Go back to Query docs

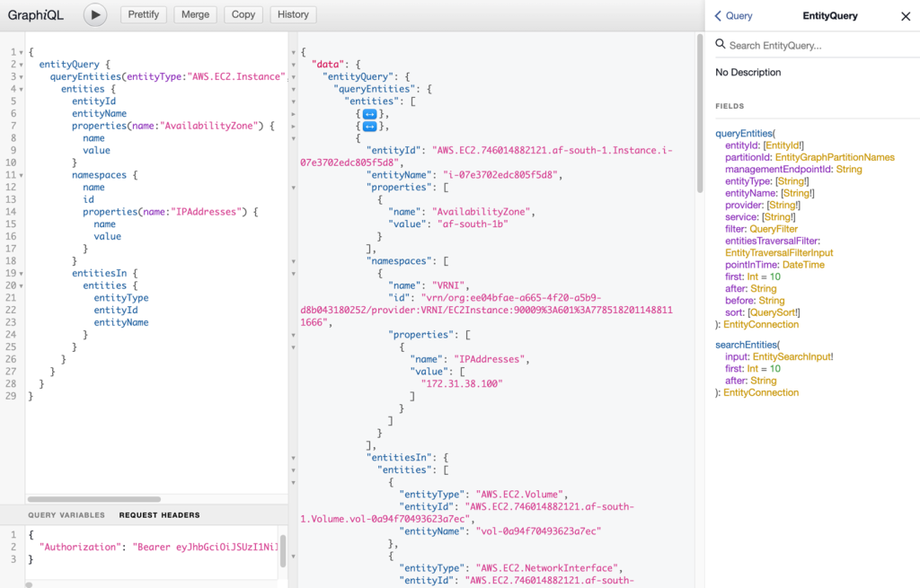(733, 16)
